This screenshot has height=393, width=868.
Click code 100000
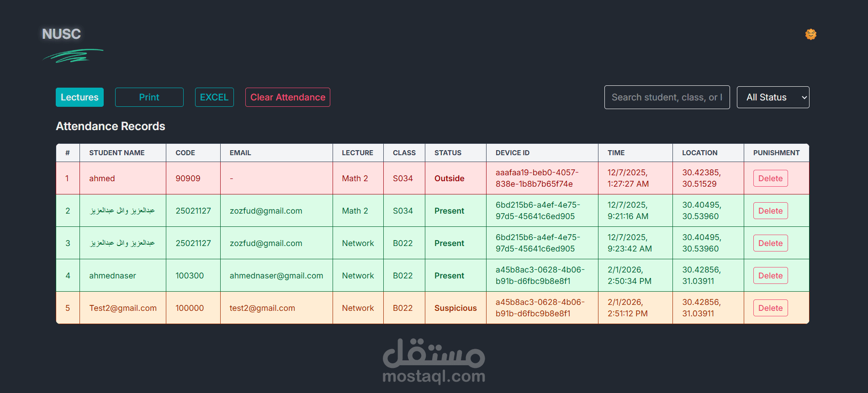(x=190, y=308)
